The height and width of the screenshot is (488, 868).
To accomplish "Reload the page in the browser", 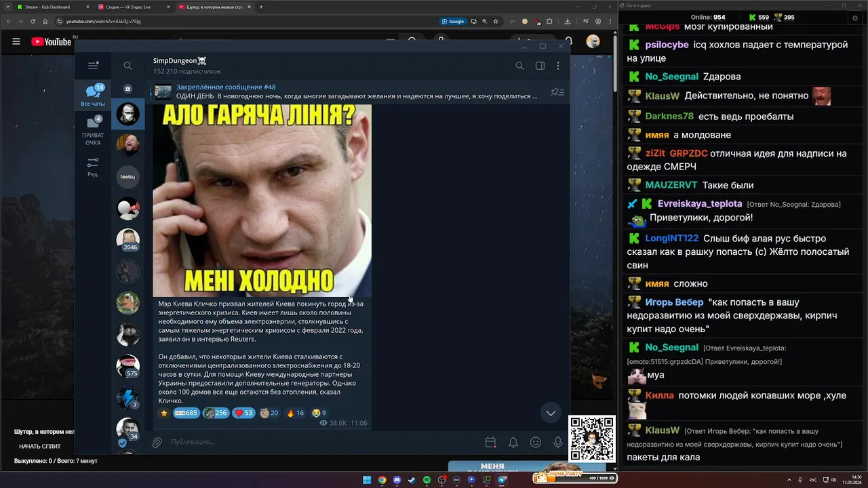I will 33,21.
